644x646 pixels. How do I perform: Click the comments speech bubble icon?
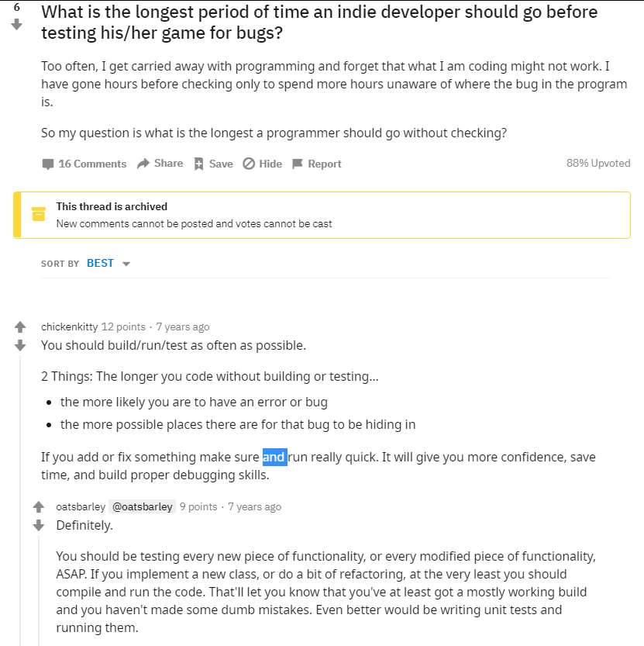[48, 164]
